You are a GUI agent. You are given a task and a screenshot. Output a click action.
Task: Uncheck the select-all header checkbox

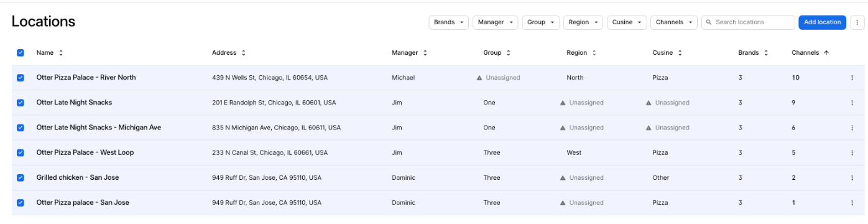(x=21, y=53)
